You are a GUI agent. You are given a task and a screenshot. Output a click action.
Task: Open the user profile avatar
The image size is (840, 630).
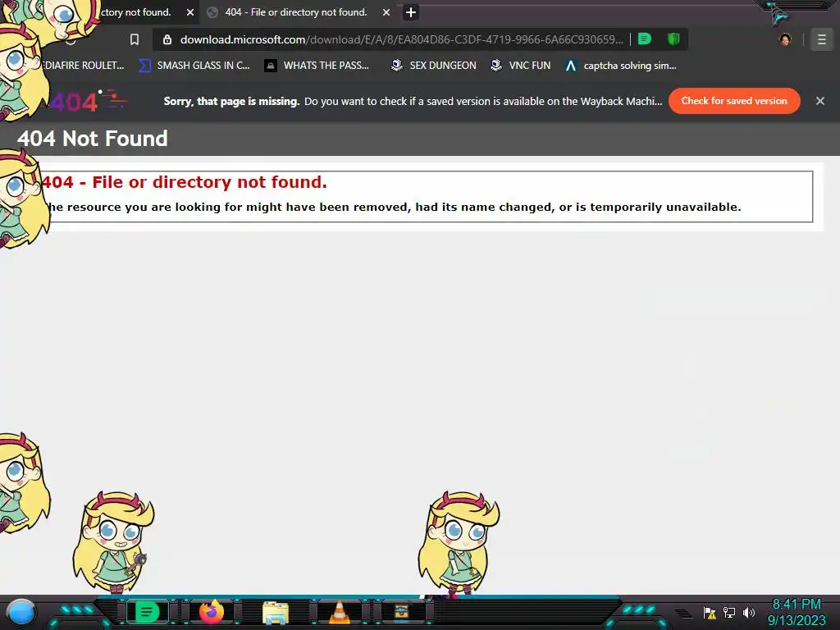pos(785,39)
